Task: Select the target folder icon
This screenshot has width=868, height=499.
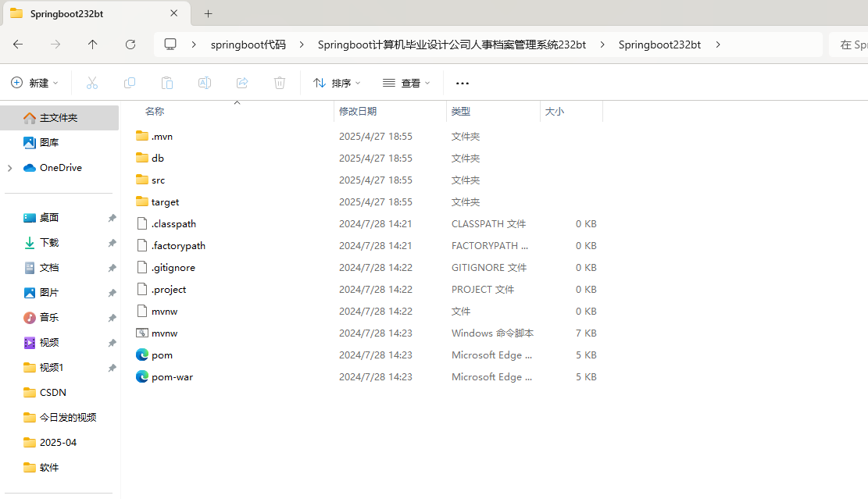Action: (x=142, y=201)
